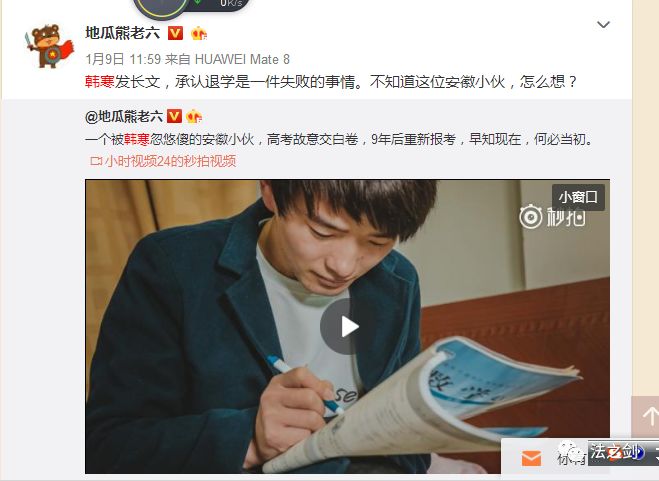The image size is (659, 481).
Task: Click the red 韩寒 keyword in the post text
Action: (x=100, y=82)
